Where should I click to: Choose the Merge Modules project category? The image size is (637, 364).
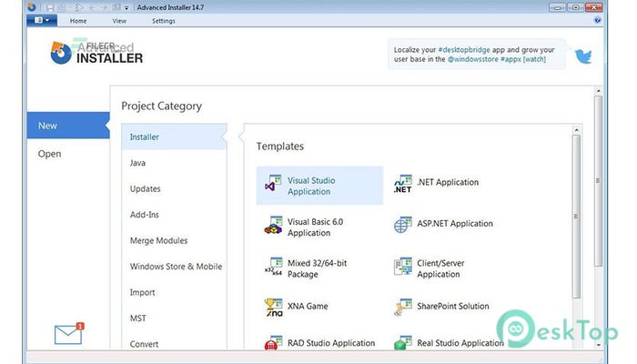click(x=174, y=240)
